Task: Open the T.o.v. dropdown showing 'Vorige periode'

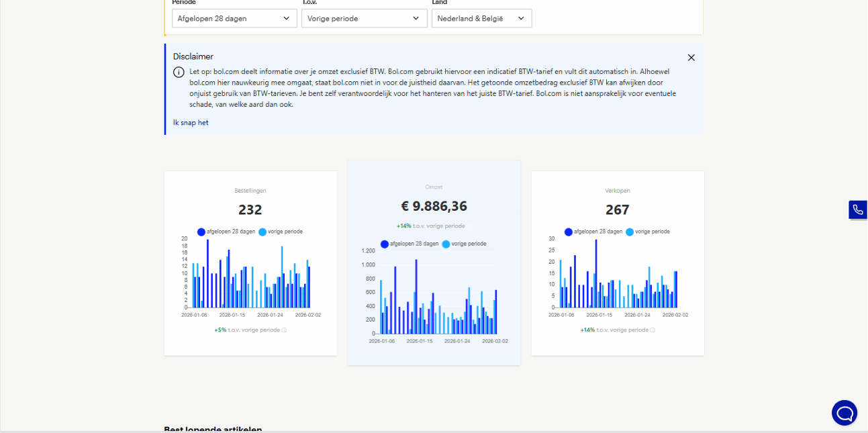Action: click(x=364, y=18)
